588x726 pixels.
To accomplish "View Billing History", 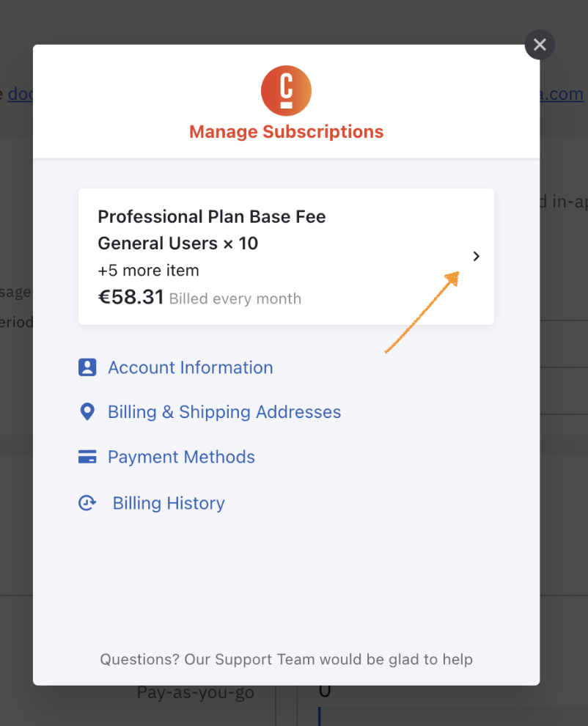I will (169, 503).
